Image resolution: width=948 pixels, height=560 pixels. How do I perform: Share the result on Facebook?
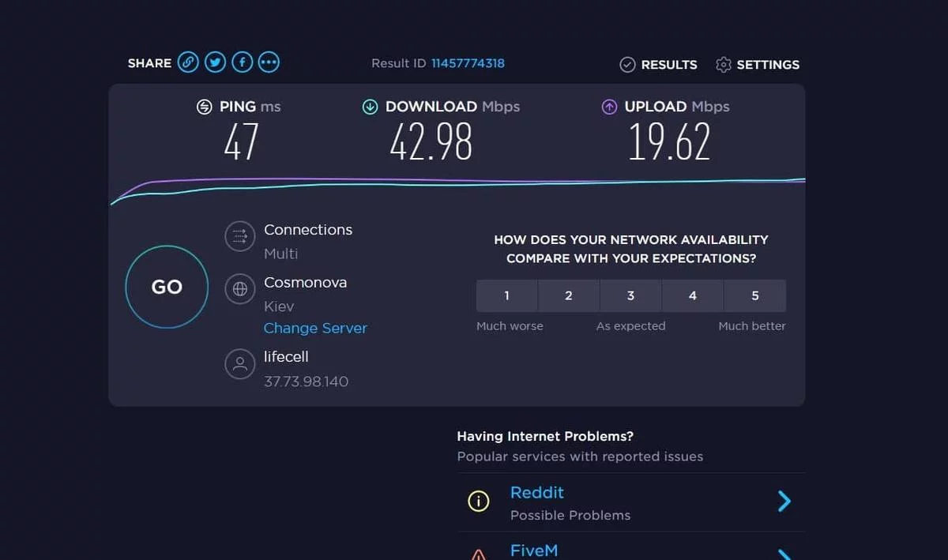click(242, 62)
